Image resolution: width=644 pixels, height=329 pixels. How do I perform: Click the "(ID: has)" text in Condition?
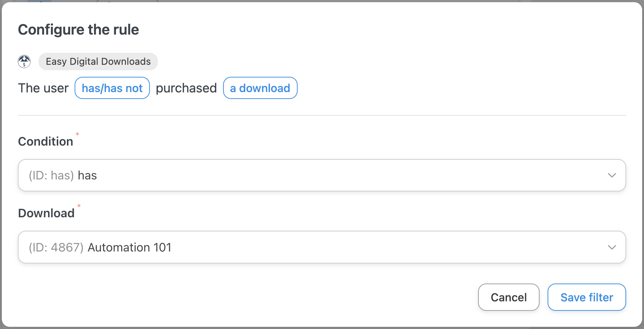tap(51, 175)
